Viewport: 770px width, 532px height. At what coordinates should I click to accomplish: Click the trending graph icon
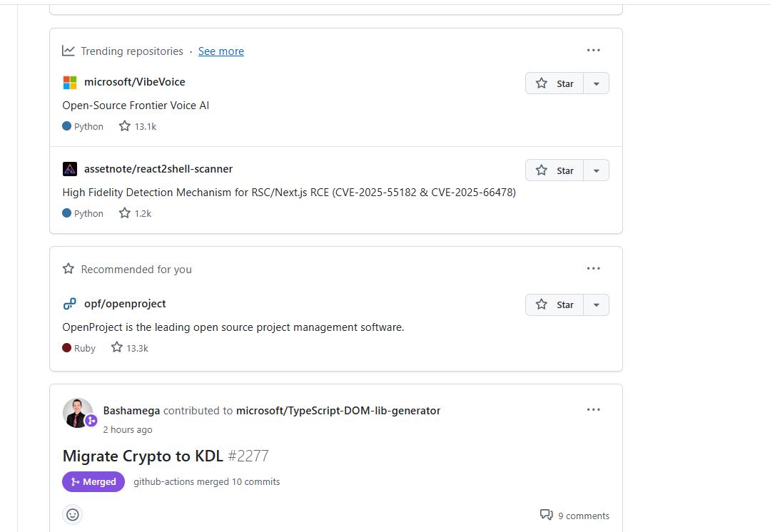tap(68, 51)
